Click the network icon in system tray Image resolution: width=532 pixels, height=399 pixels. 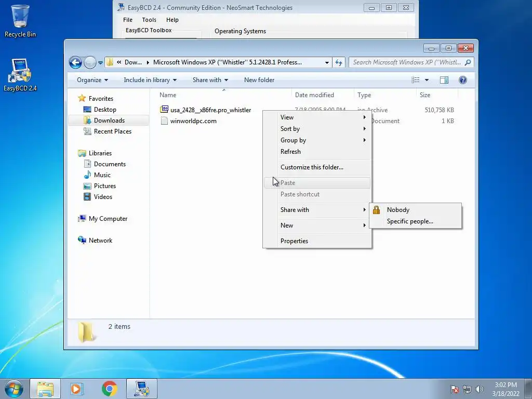pos(467,389)
